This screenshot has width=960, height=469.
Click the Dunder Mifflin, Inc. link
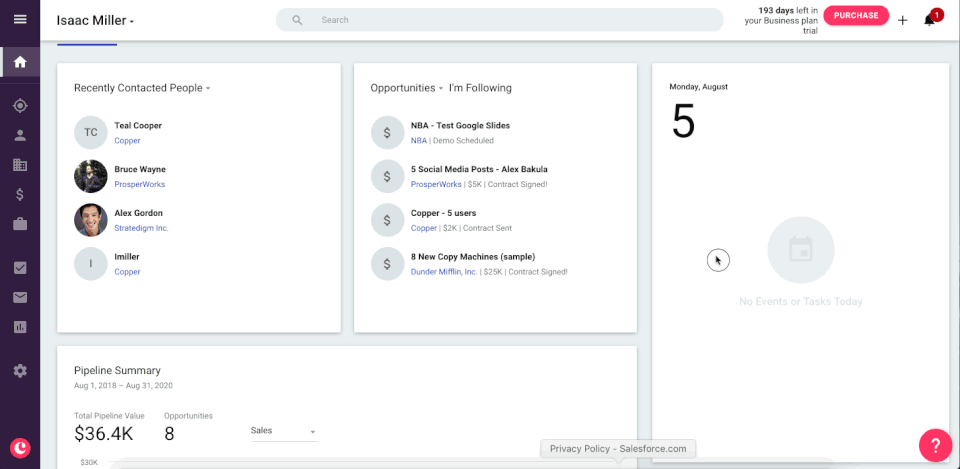(444, 272)
